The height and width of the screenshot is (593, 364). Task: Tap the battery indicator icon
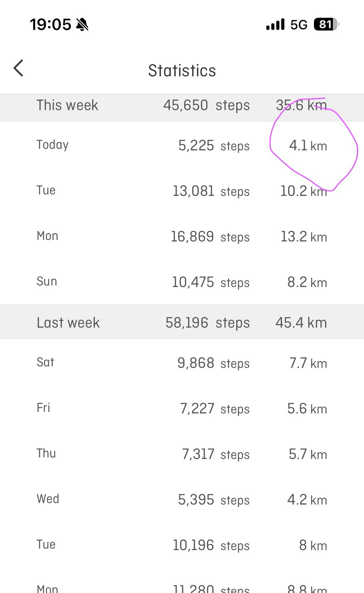(326, 25)
